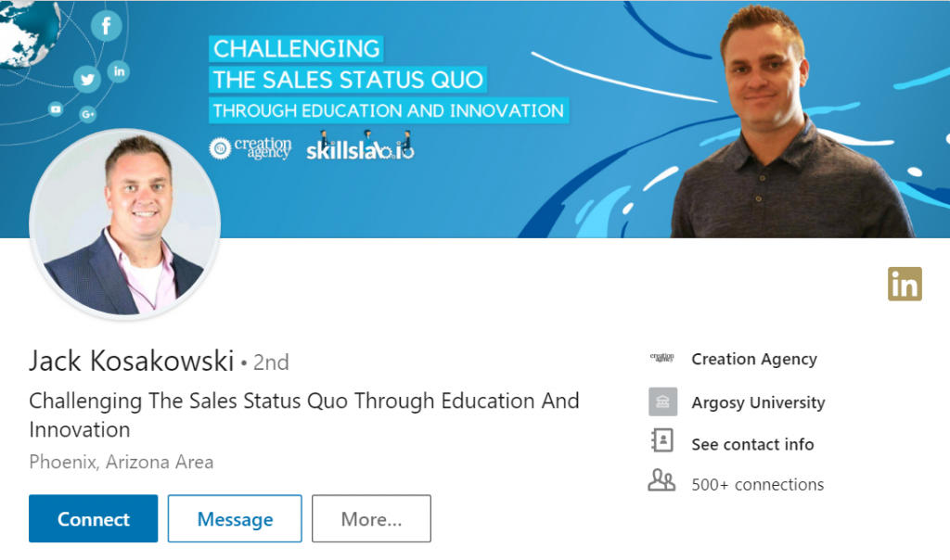Click the Creation Agency company logo icon
Viewport: 950px width, 560px height.
click(662, 358)
